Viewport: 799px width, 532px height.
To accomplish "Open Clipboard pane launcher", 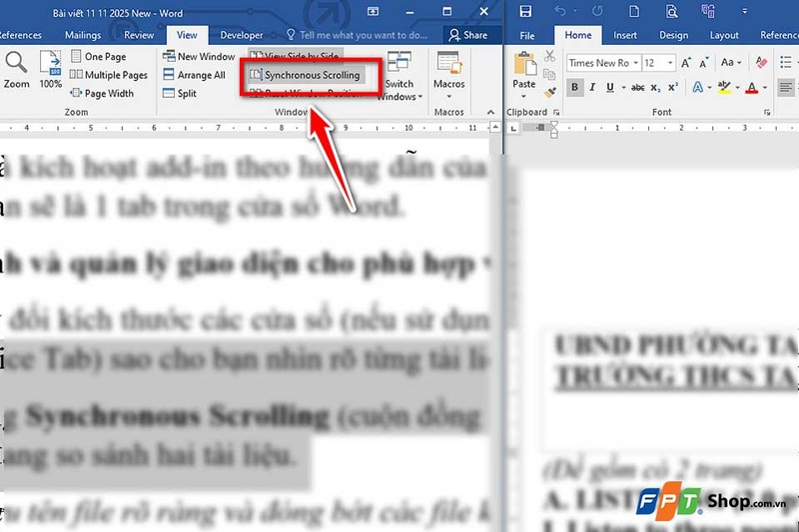I will [x=556, y=113].
